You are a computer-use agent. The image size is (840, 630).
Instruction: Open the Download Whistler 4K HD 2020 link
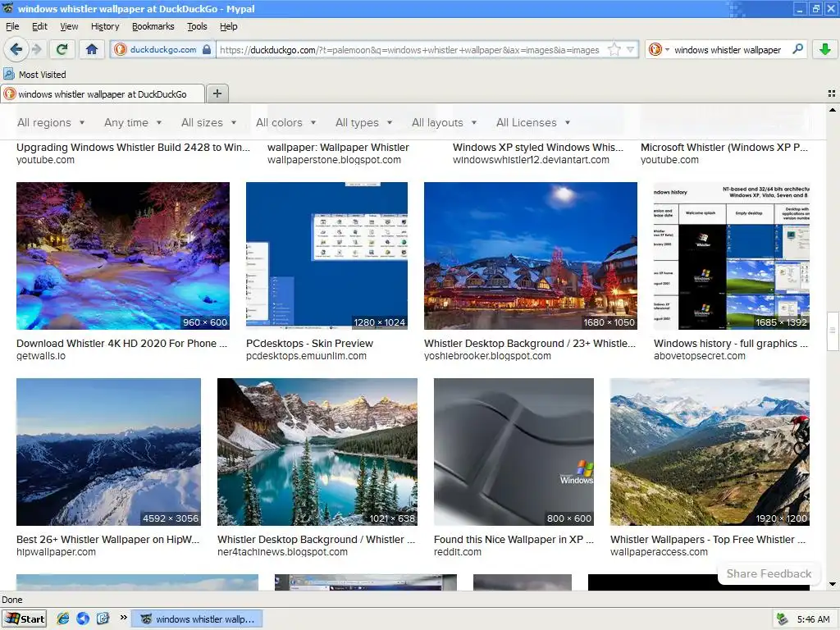point(121,344)
